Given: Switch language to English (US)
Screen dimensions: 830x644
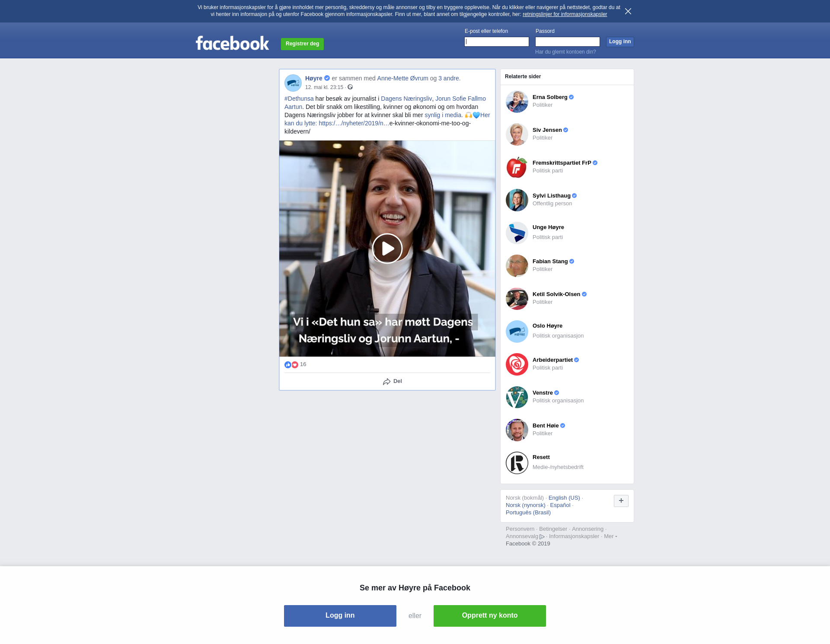Looking at the screenshot, I should (564, 498).
